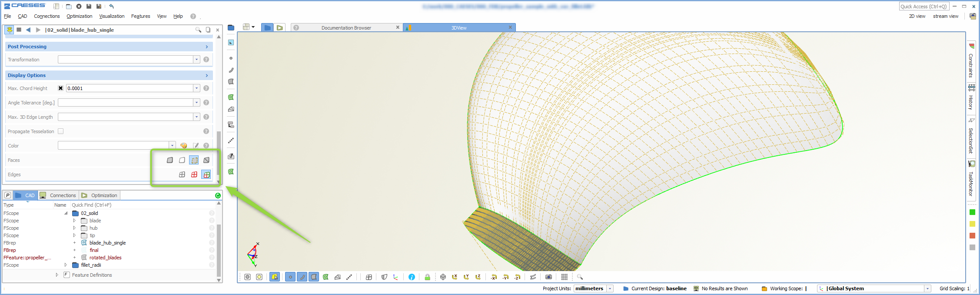Click the blue info icon in the view toolbar
The width and height of the screenshot is (980, 295).
[x=412, y=277]
